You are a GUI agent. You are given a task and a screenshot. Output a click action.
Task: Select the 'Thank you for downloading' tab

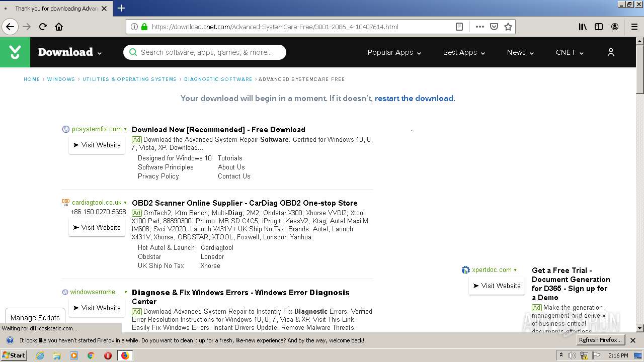pyautogui.click(x=56, y=8)
